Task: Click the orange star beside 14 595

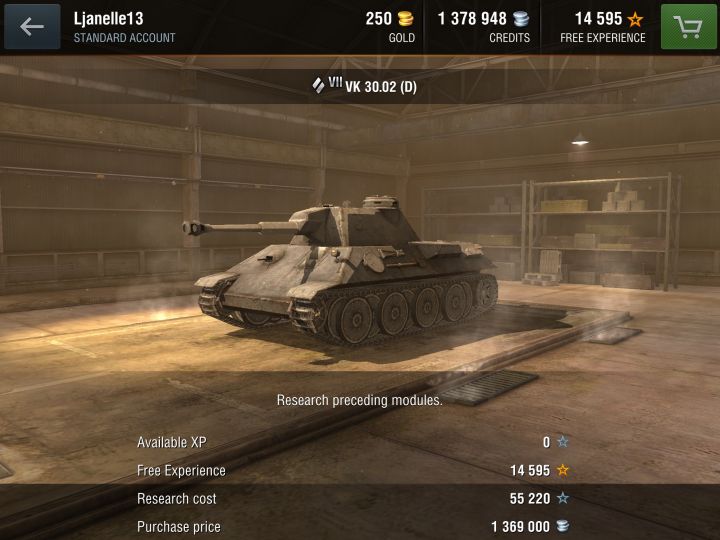Action: [x=562, y=470]
